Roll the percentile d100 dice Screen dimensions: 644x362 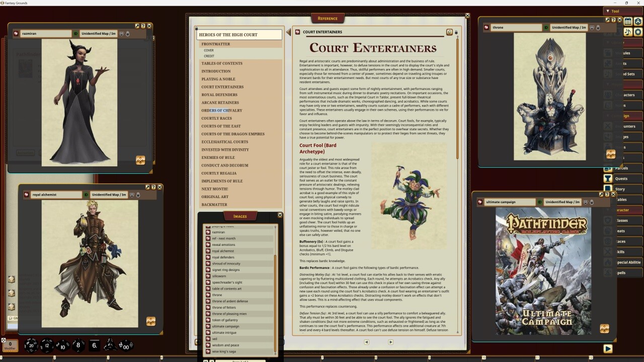pyautogui.click(x=126, y=346)
